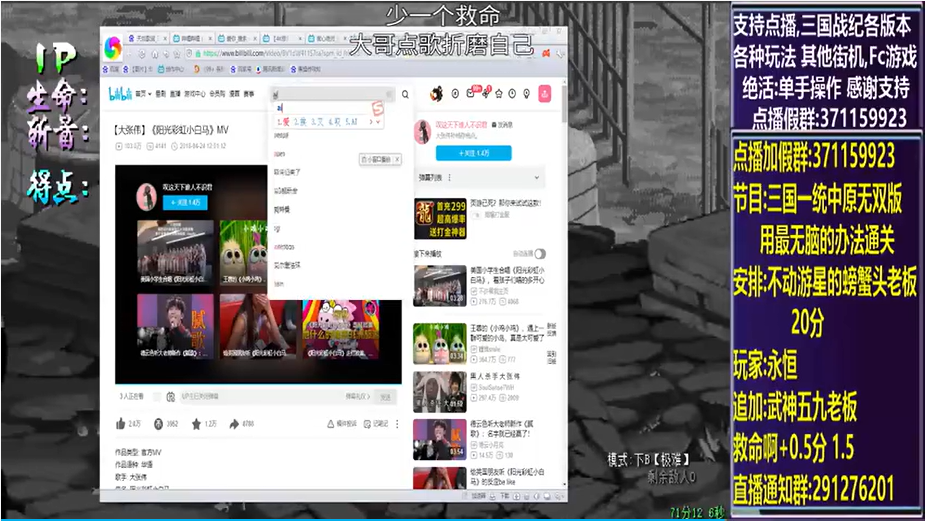Give coins using the coin icon
Screen dimensions: 925x521
159,424
